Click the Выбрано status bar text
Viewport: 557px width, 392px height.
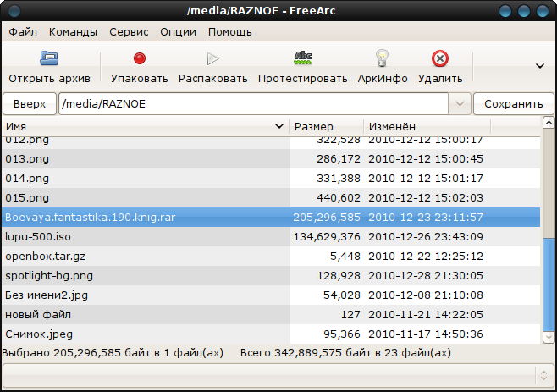coord(113,353)
